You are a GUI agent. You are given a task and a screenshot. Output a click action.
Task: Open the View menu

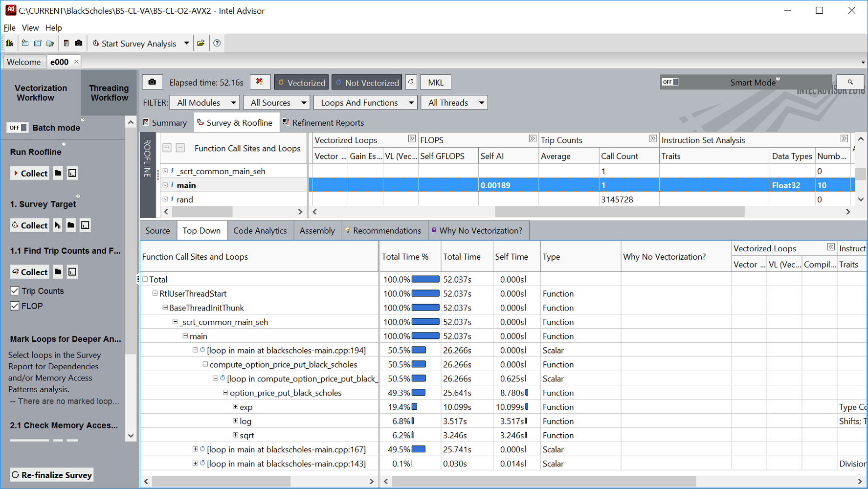pos(30,28)
